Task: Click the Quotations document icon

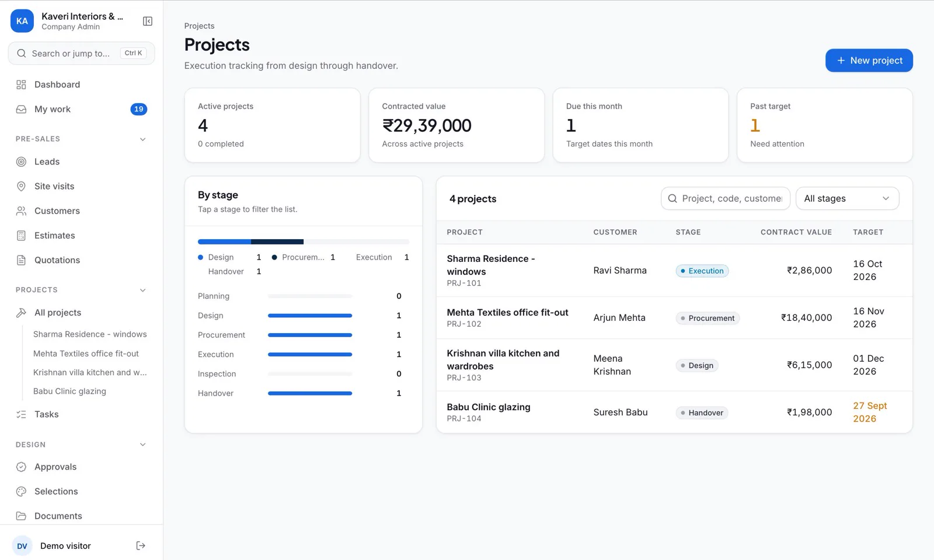Action: click(21, 260)
